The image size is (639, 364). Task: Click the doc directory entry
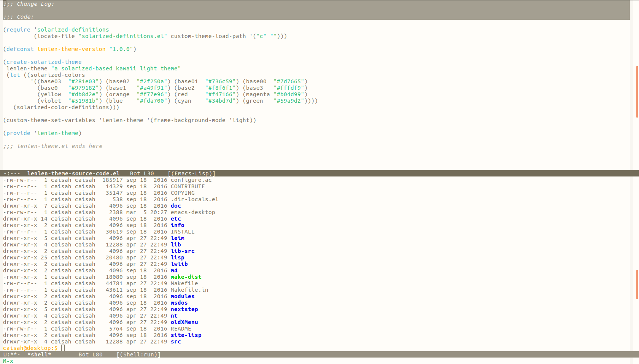coord(175,206)
